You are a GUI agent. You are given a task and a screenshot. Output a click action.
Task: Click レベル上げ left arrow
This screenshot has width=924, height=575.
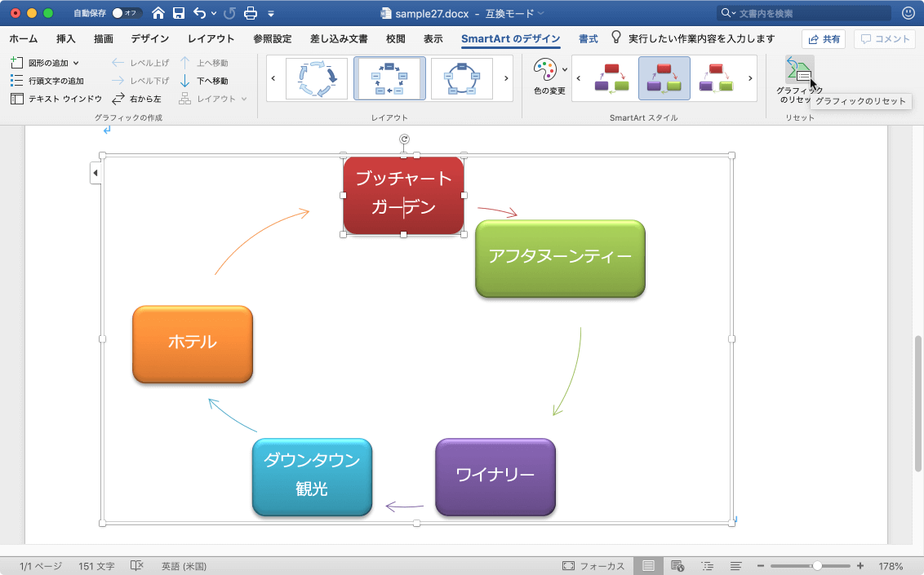(x=140, y=62)
